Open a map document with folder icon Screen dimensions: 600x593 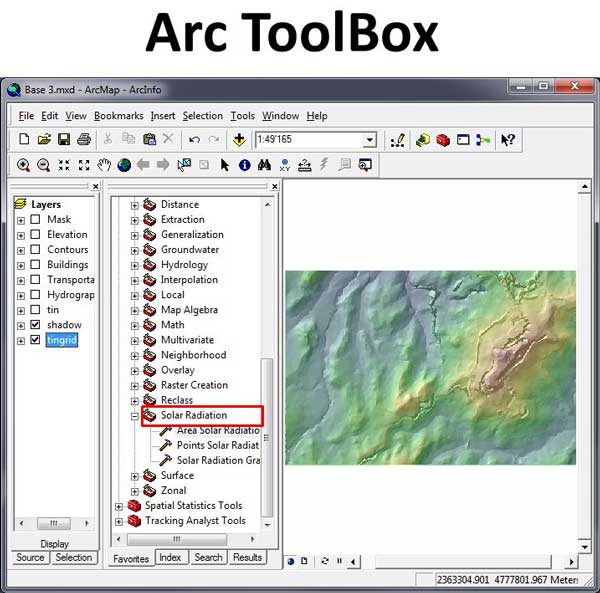click(44, 139)
